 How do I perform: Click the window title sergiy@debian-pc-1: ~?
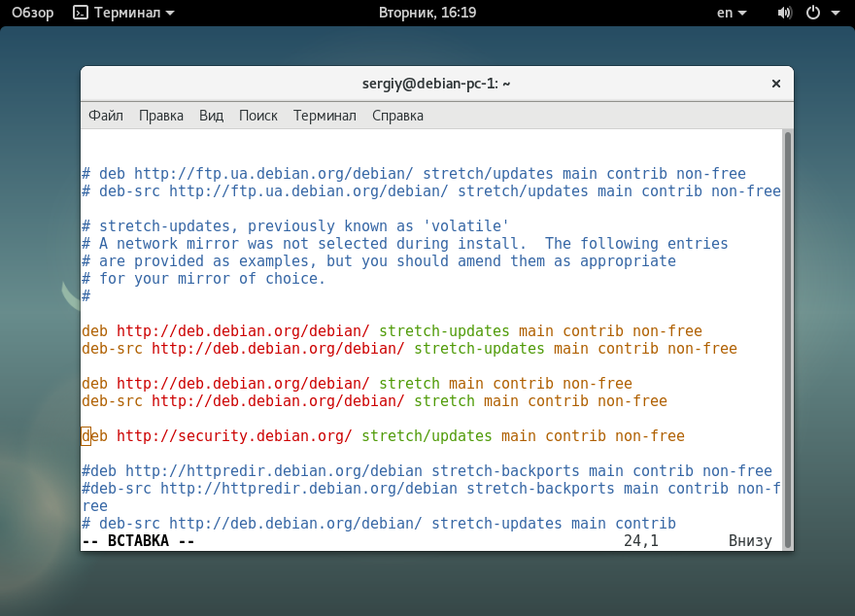point(436,84)
